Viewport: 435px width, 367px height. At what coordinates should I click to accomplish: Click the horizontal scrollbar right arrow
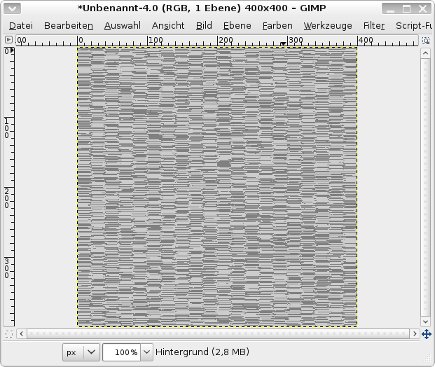pos(414,334)
